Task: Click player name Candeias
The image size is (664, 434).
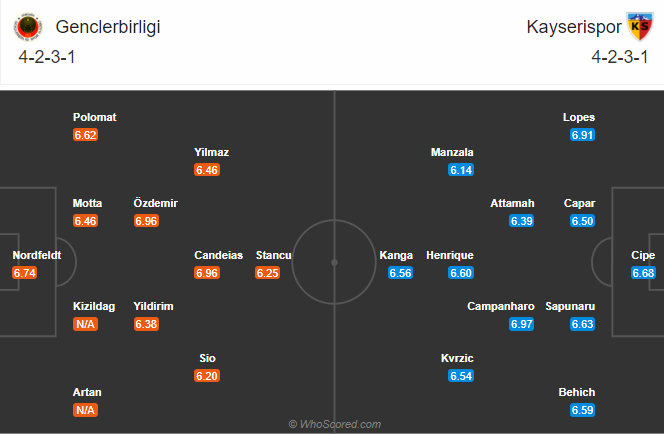Action: click(219, 255)
